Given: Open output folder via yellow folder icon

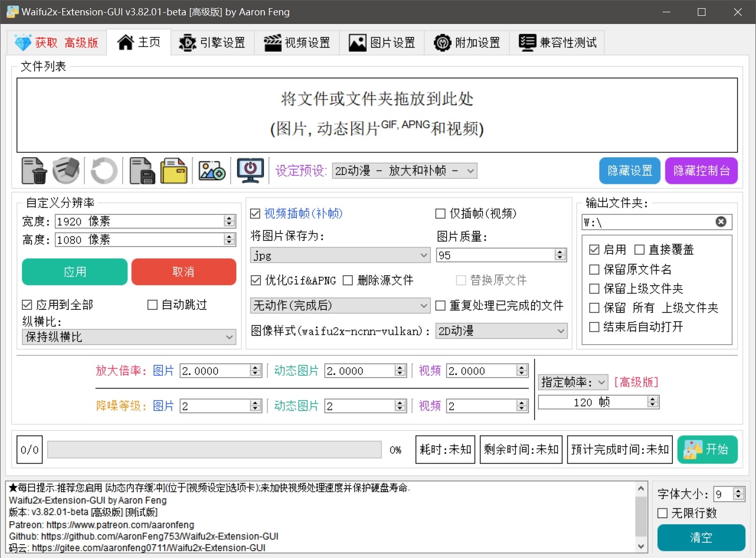Looking at the screenshot, I should click(x=174, y=171).
